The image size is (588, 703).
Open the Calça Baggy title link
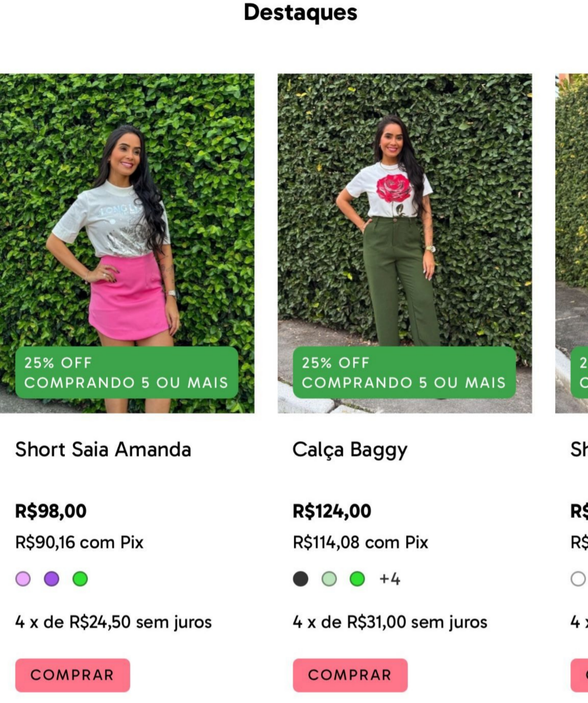[350, 450]
